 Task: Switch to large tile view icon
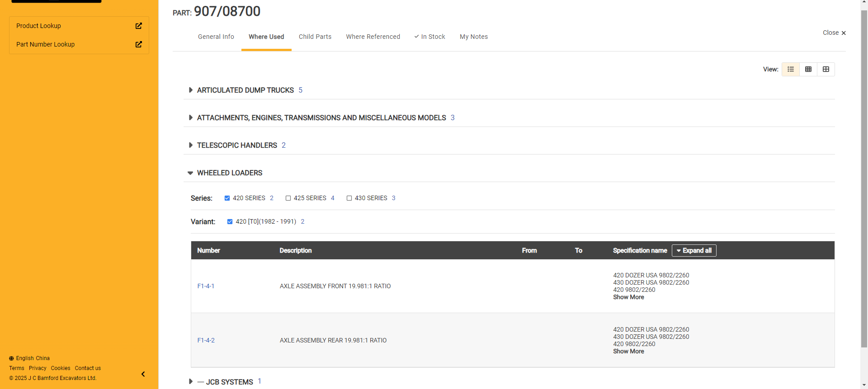point(826,69)
